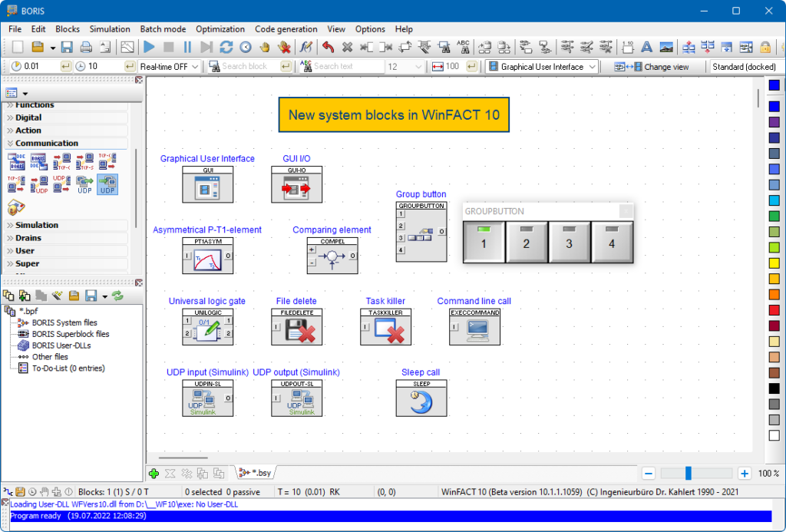This screenshot has height=532, width=786.
Task: Pause simulation with the pause icon
Action: (187, 47)
